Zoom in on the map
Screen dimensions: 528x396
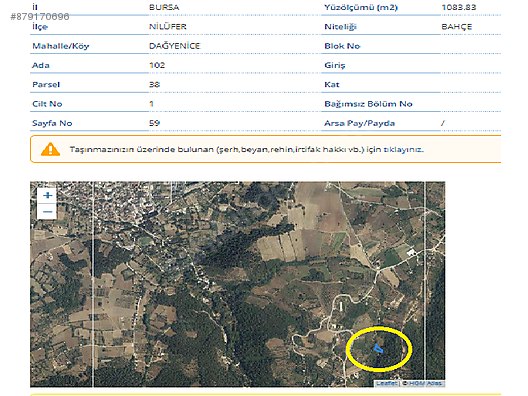[47, 195]
